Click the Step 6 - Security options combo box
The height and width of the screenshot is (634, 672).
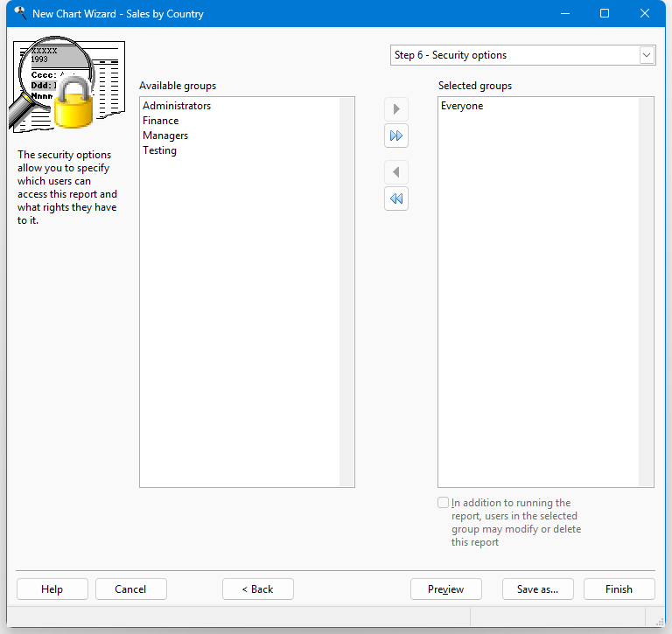click(x=514, y=55)
